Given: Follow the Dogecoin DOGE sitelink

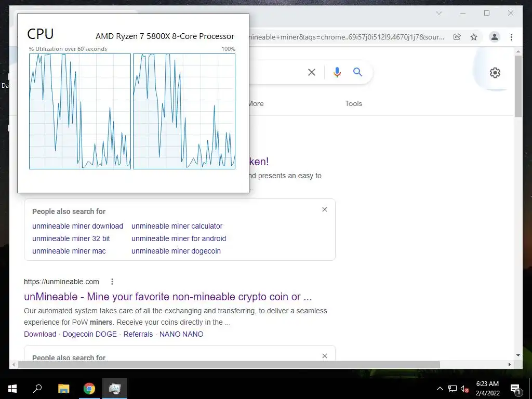Looking at the screenshot, I should (x=89, y=334).
